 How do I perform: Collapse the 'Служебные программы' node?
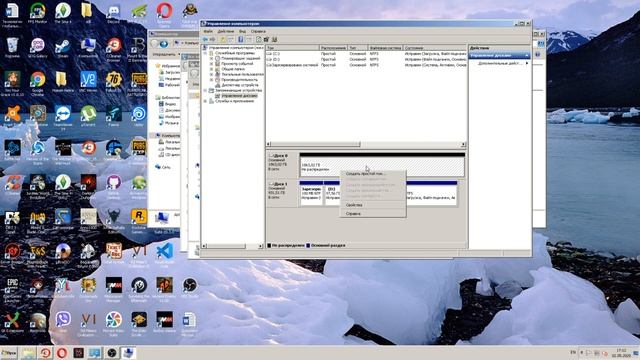tap(206, 53)
